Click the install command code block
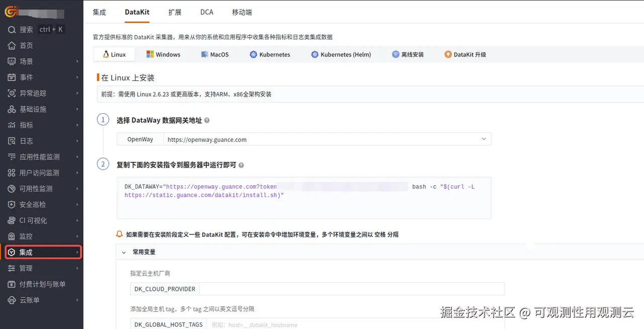The image size is (644, 329). 304,198
